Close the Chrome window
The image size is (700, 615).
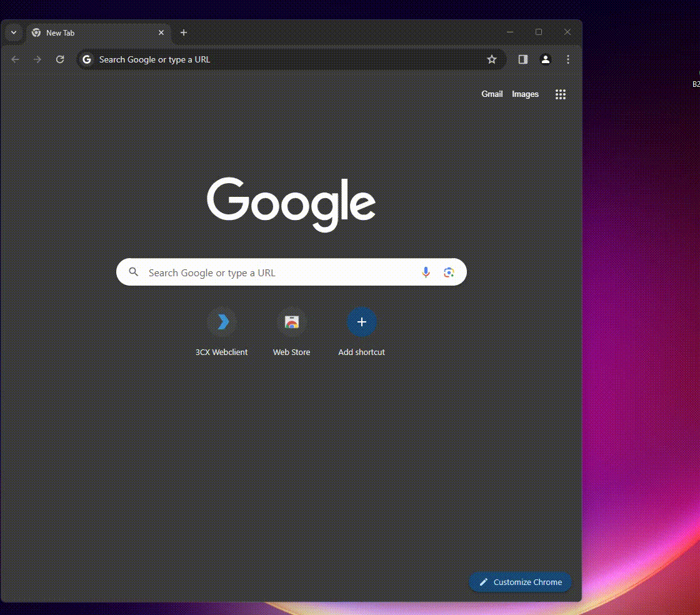coord(567,32)
